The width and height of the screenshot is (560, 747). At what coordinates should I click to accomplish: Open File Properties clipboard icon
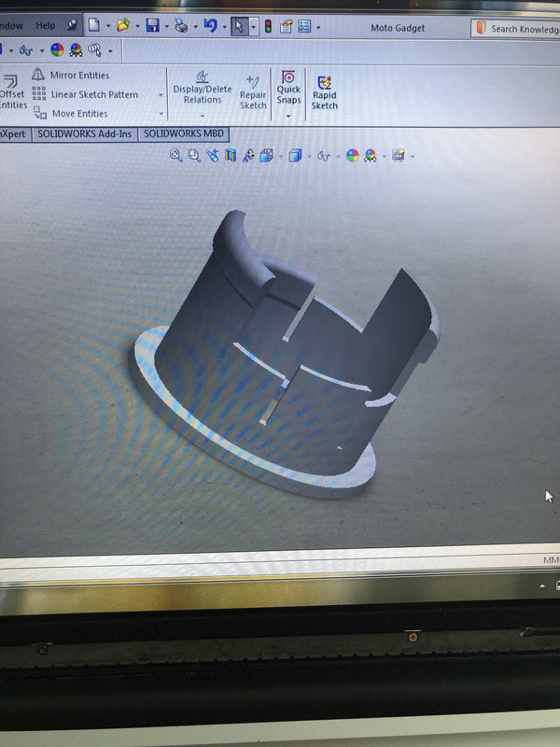(x=286, y=27)
